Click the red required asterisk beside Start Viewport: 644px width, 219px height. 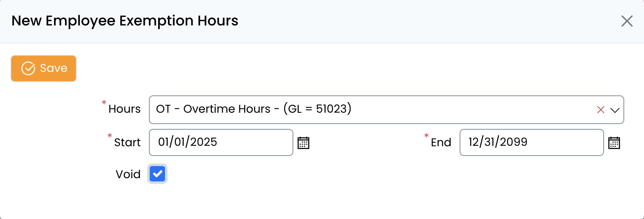point(110,136)
